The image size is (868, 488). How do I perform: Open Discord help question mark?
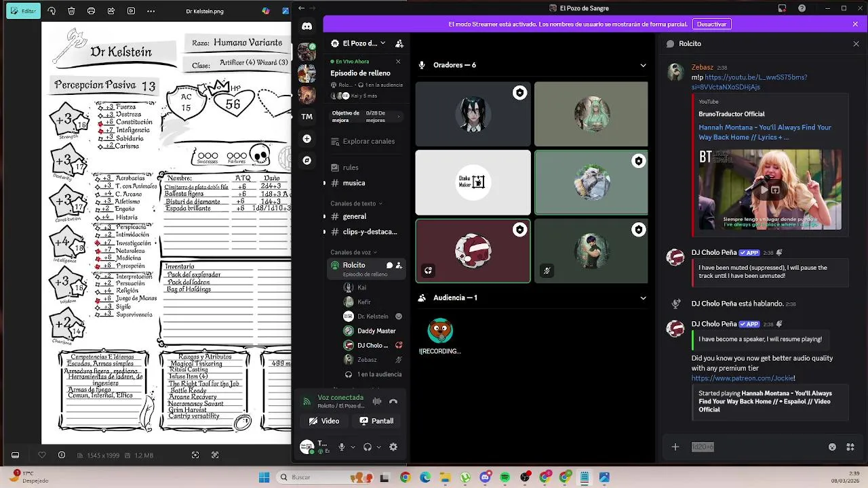[x=802, y=8]
